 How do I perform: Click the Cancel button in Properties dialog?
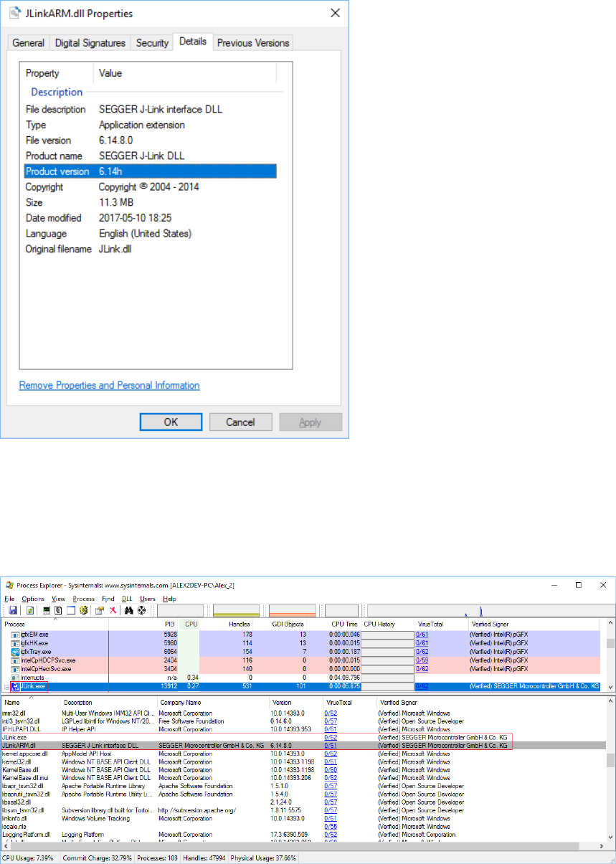click(x=240, y=422)
